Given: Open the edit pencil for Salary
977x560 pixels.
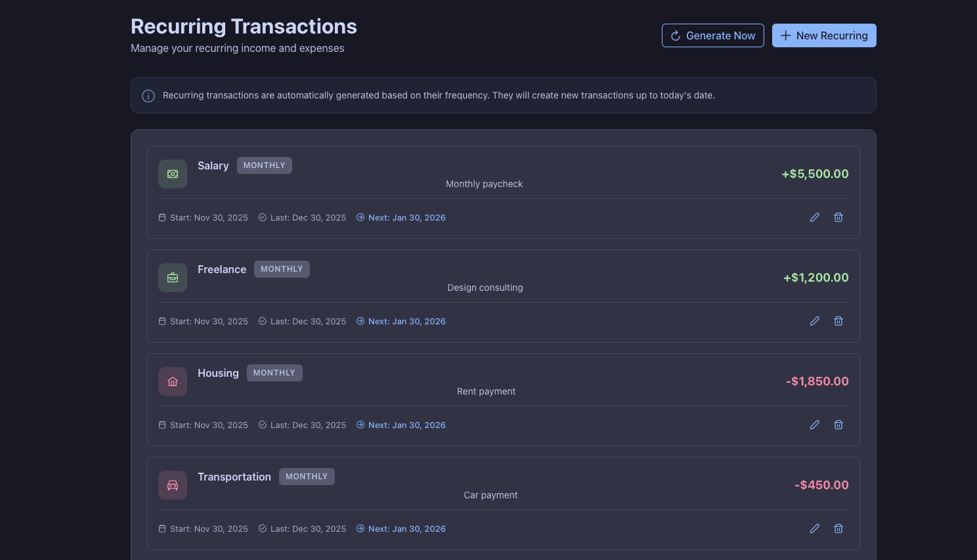Looking at the screenshot, I should (x=815, y=217).
